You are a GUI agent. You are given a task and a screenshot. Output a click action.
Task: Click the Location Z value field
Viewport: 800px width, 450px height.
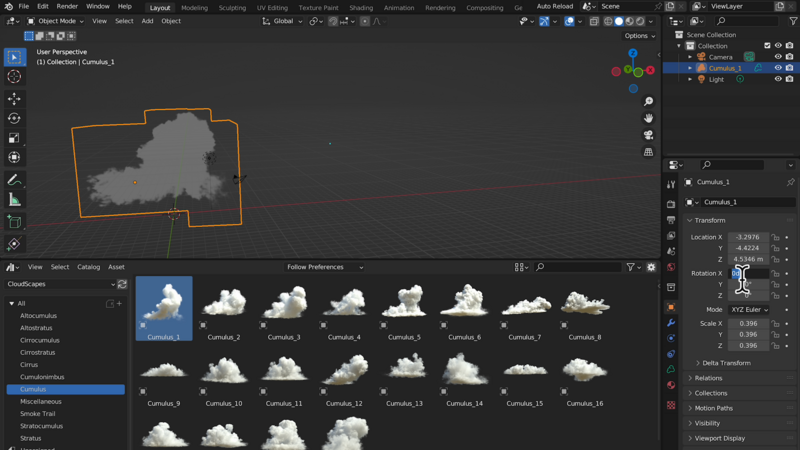[x=748, y=259]
